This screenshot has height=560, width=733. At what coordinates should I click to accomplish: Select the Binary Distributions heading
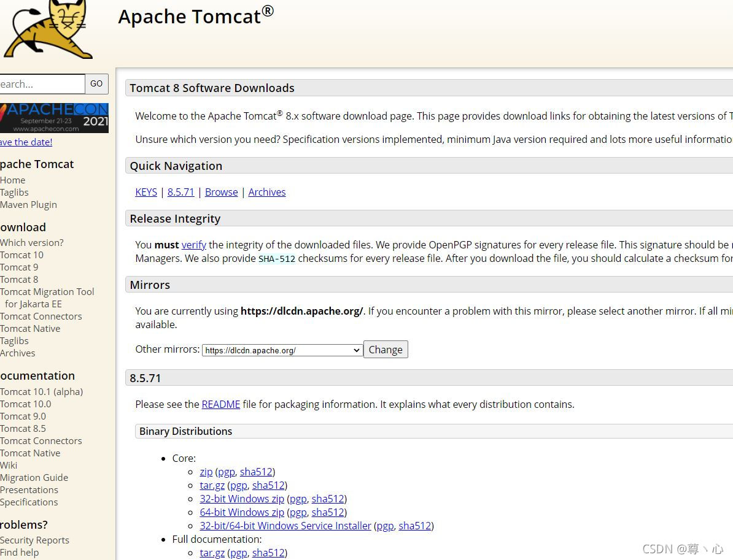coord(185,431)
